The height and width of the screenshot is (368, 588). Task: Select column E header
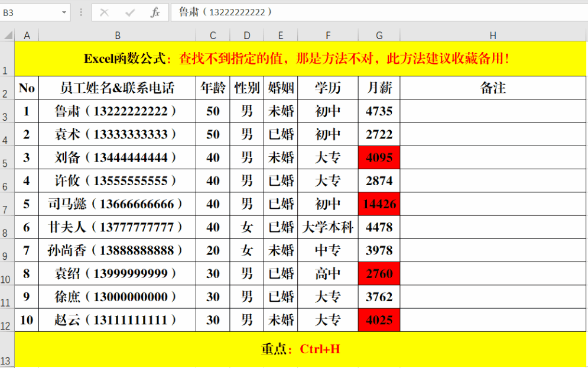tap(281, 35)
